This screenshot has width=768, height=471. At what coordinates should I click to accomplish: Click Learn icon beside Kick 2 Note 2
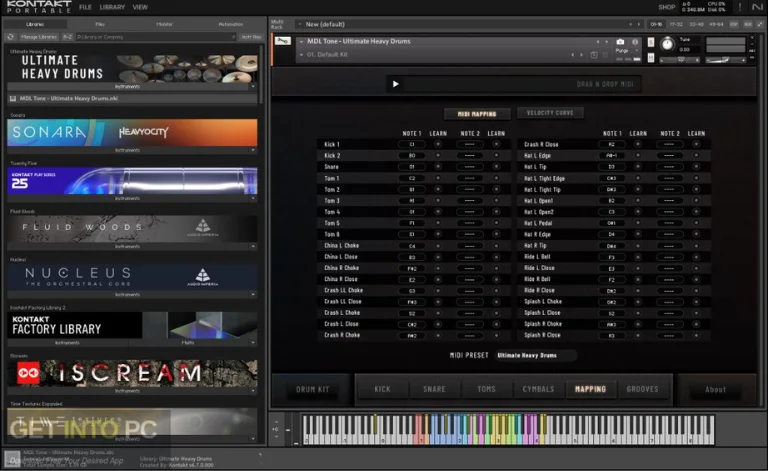[x=496, y=156]
